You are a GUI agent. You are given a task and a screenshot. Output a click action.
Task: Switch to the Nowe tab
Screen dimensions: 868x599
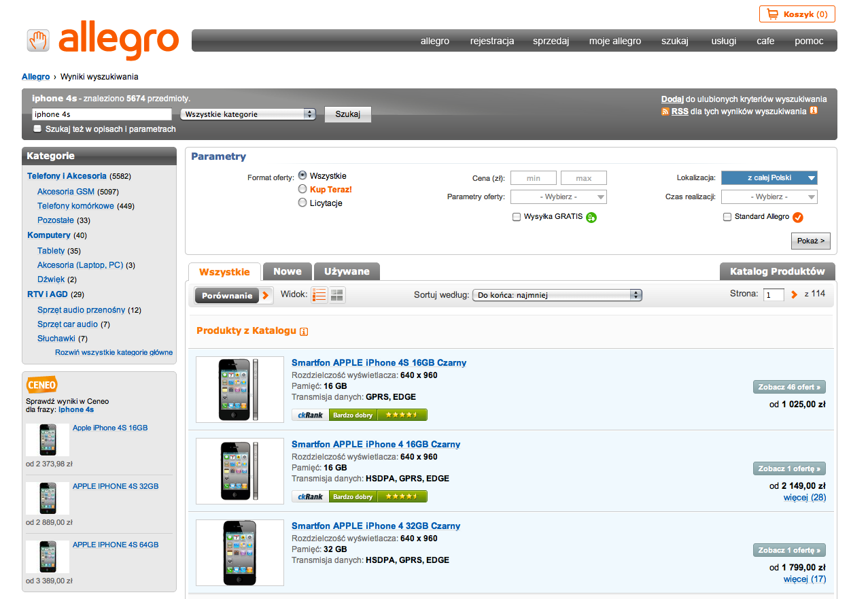click(x=288, y=271)
